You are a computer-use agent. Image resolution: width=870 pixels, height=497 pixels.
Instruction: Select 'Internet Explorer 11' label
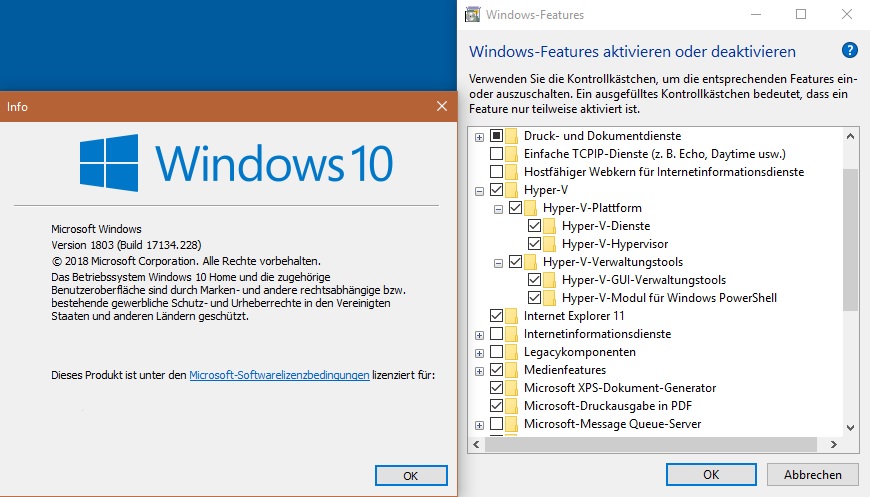(x=574, y=316)
